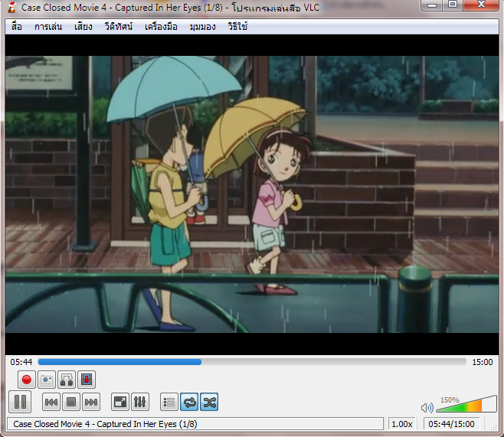Open the วิธีใช้ (Help) menu

coord(237,27)
